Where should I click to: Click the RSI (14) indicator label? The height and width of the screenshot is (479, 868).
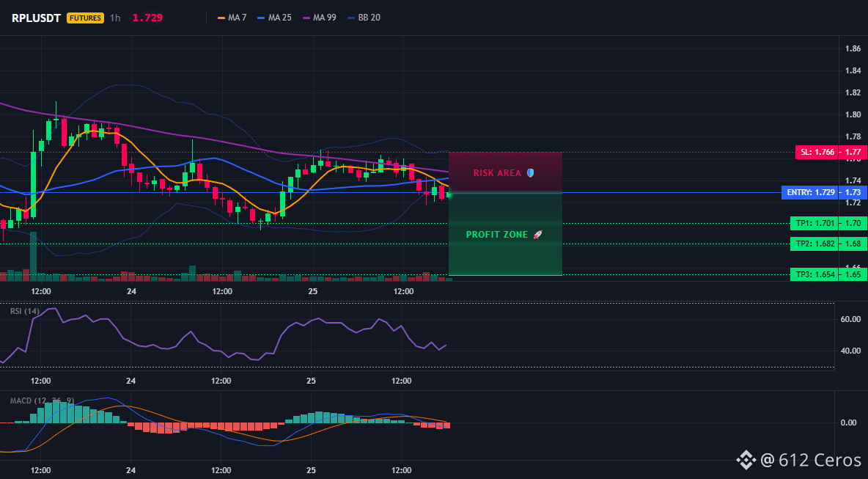point(25,311)
